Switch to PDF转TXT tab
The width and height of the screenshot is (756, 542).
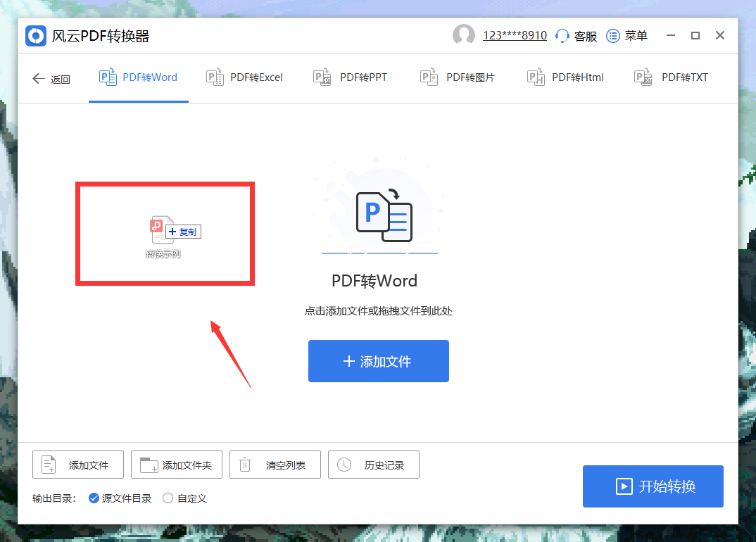pyautogui.click(x=671, y=77)
